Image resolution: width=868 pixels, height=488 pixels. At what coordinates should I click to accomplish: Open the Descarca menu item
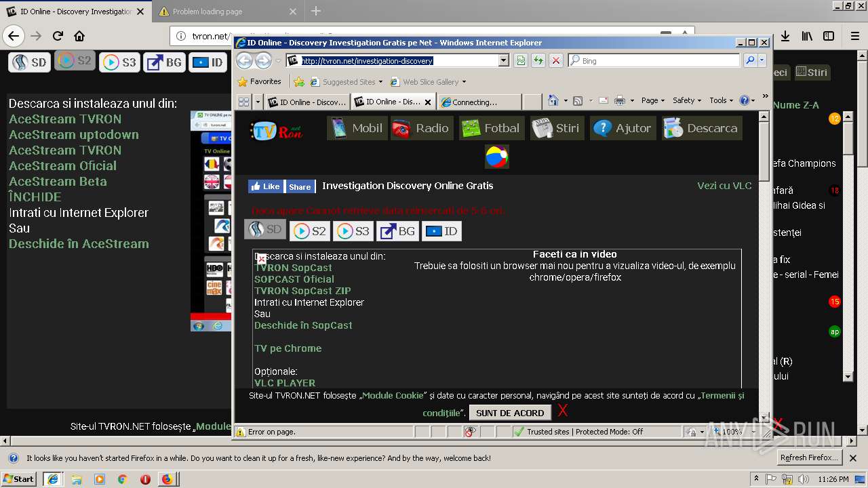[x=702, y=128]
